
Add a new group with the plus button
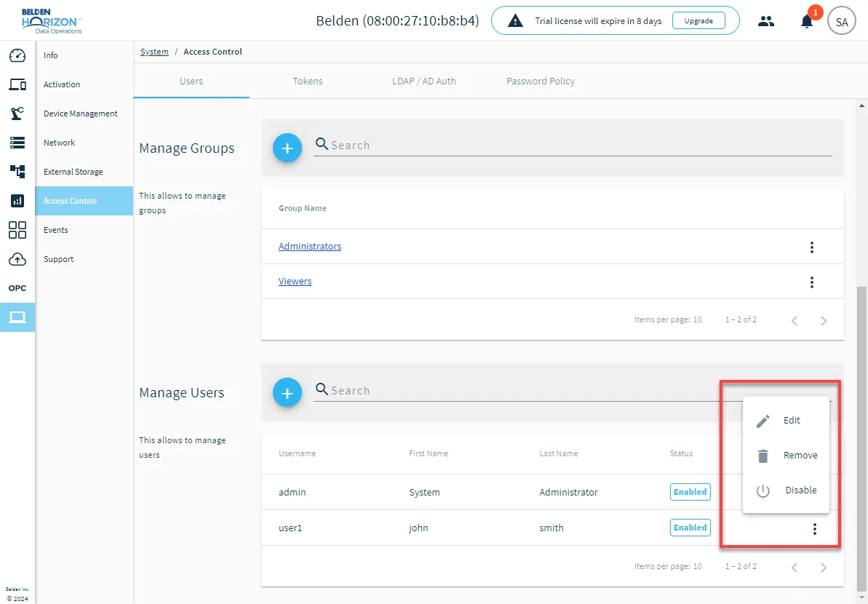pos(287,148)
